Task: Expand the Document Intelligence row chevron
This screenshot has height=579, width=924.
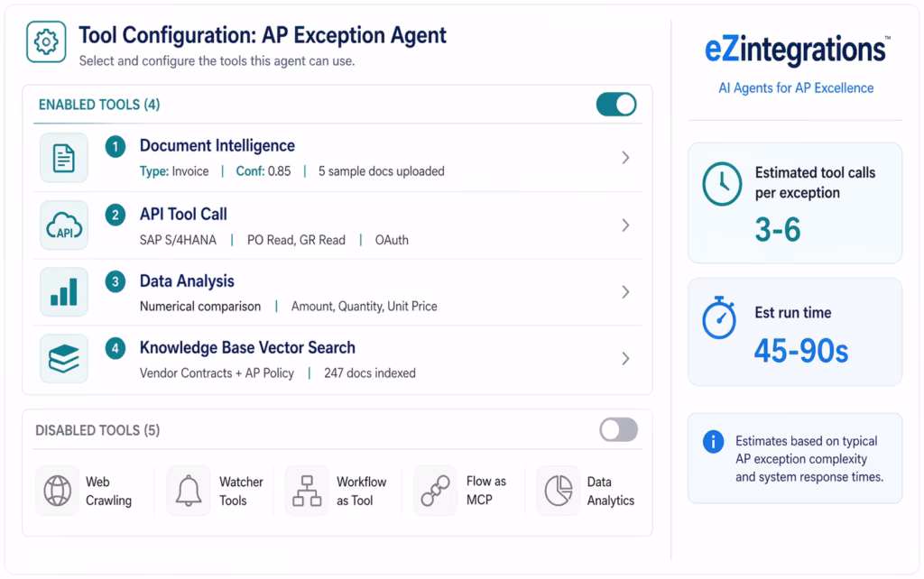Action: pyautogui.click(x=626, y=158)
